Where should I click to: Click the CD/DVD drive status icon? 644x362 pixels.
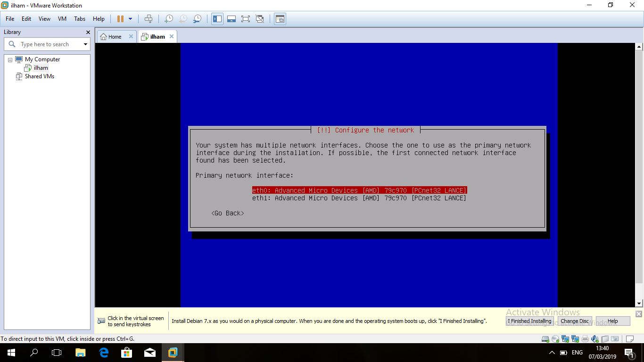coord(555,338)
